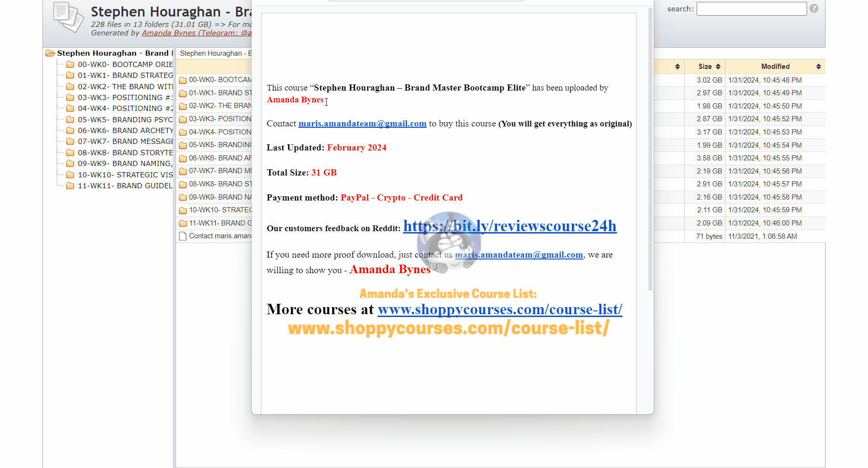Screen dimensions: 868x468
Task: Select 10-WK10 STRATEGIC folder in tree
Action: pos(125,175)
